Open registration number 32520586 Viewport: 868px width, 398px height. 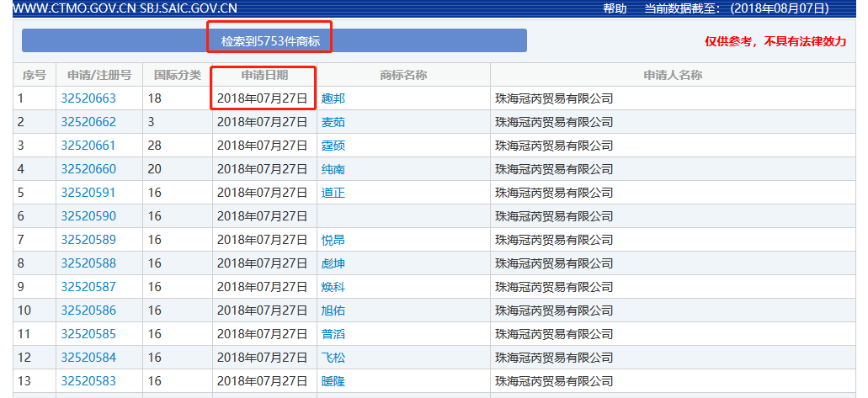(88, 310)
